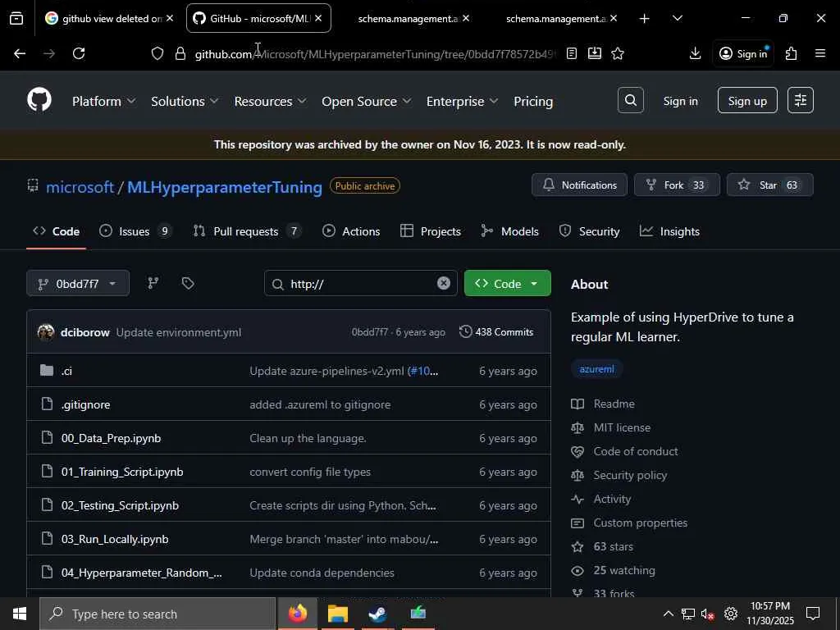Open 03_Run_Locally.ipynb file
This screenshot has width=840, height=630.
(115, 539)
